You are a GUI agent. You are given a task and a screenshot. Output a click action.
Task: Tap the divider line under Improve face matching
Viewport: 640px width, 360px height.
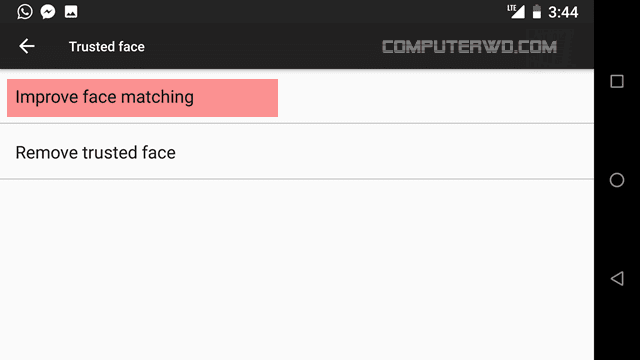click(x=297, y=123)
